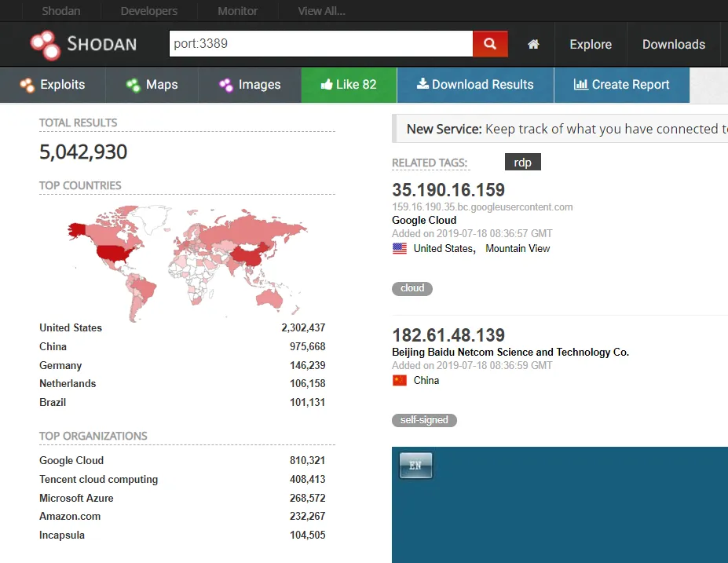The image size is (728, 563).
Task: Click the Images purple dots icon
Action: pyautogui.click(x=226, y=85)
